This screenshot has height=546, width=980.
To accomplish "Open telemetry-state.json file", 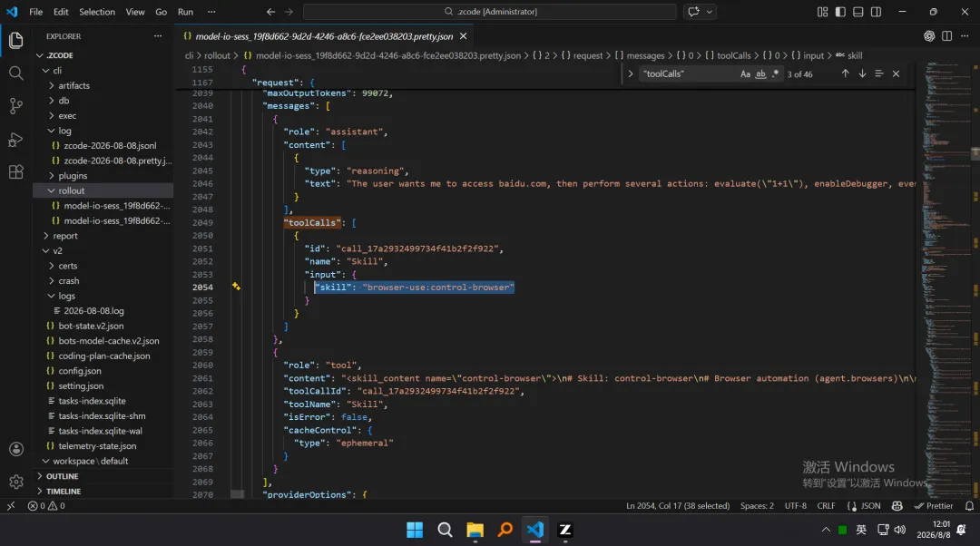I will click(x=97, y=445).
